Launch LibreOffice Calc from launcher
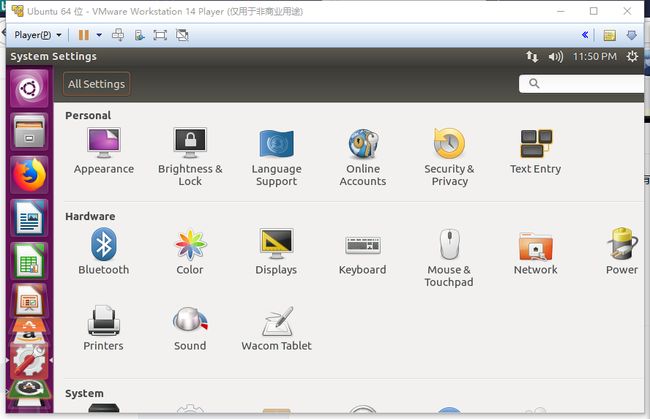Screen dimensions: 650x419 [x=29, y=261]
